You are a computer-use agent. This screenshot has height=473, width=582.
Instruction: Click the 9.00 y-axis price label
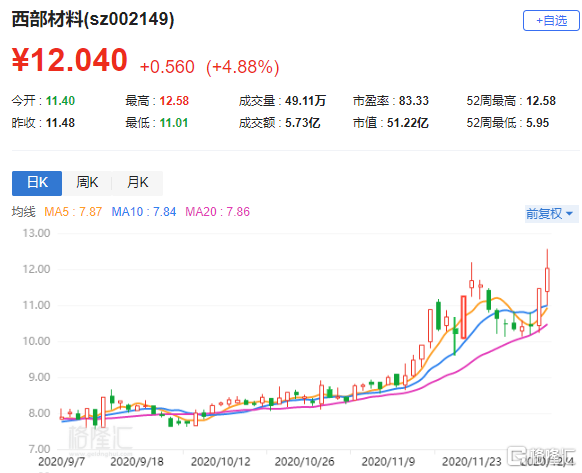[x=39, y=377]
